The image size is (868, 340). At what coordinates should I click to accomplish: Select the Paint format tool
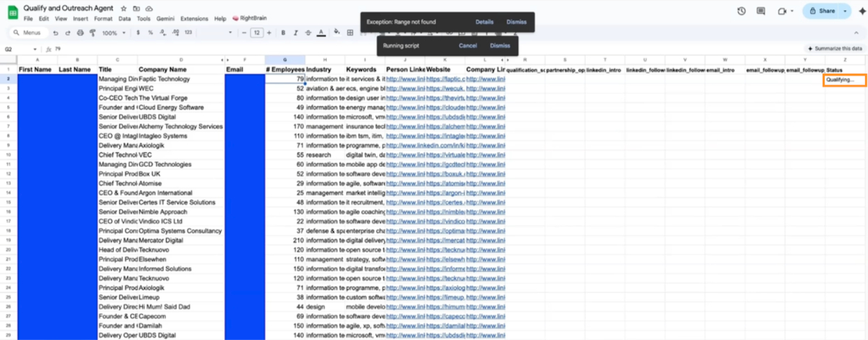click(90, 33)
